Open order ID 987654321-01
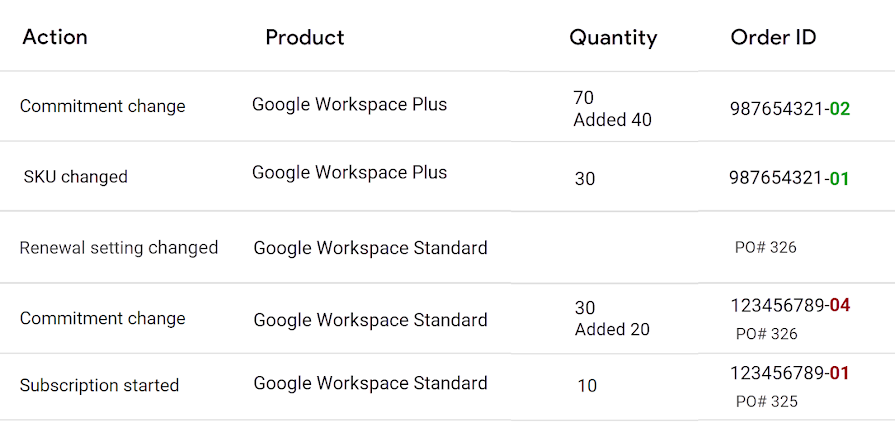895x432 pixels. tap(789, 178)
